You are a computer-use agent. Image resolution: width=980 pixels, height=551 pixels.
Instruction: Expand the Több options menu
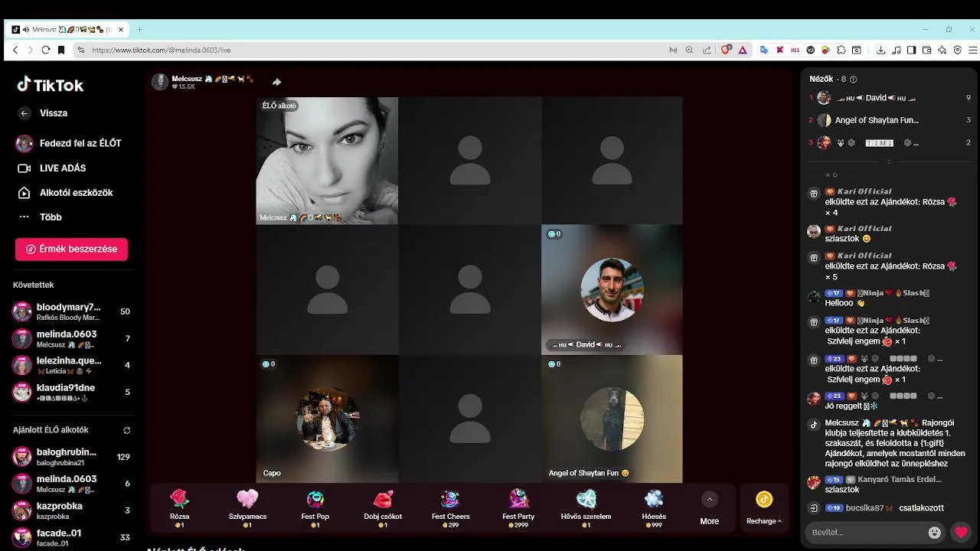tap(40, 217)
